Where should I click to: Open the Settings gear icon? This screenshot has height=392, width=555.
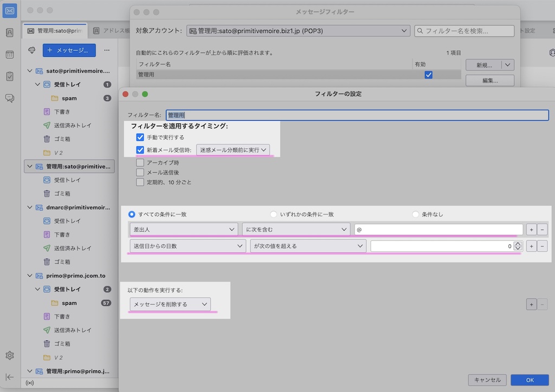(x=10, y=356)
